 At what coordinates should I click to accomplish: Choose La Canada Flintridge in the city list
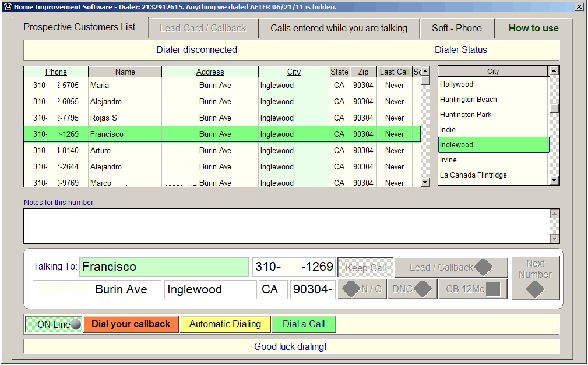coord(493,175)
